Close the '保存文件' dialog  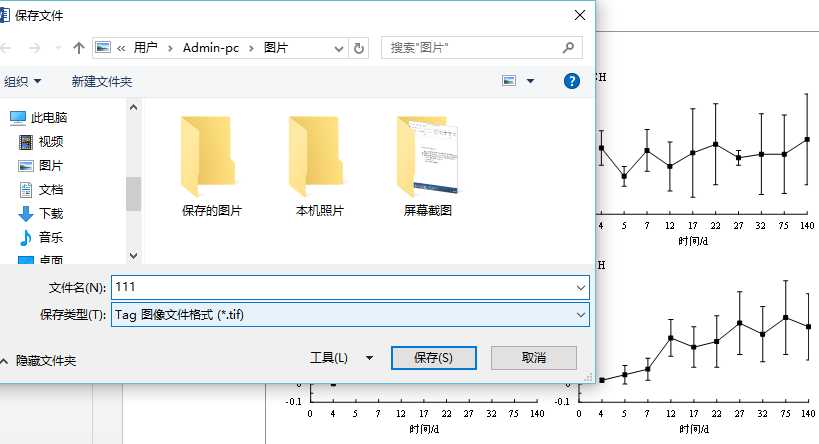pos(580,15)
